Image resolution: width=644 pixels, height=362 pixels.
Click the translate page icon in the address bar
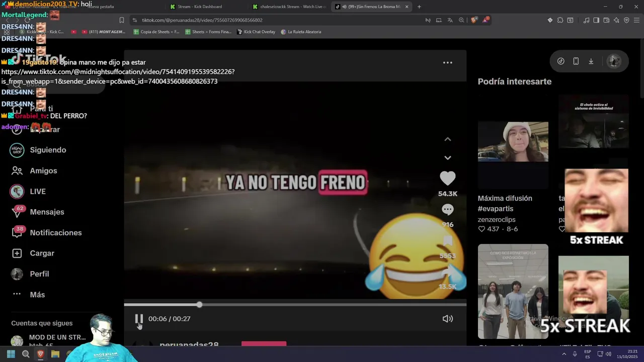[x=450, y=20]
